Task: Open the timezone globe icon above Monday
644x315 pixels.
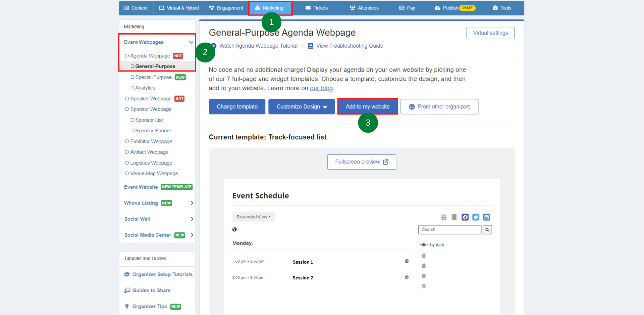Action: (234, 229)
